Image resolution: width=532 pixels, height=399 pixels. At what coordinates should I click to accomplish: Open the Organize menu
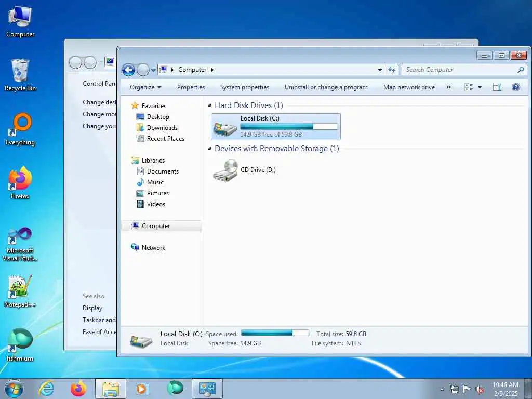pyautogui.click(x=145, y=87)
